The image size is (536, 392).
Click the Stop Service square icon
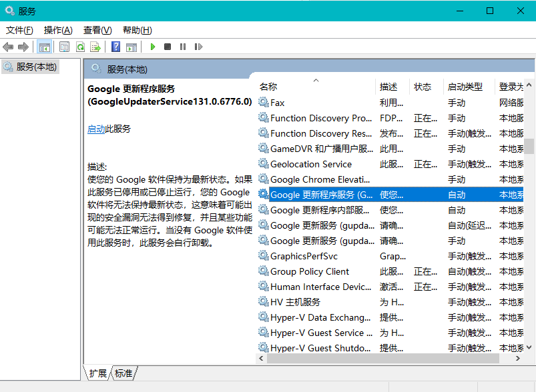pyautogui.click(x=168, y=47)
